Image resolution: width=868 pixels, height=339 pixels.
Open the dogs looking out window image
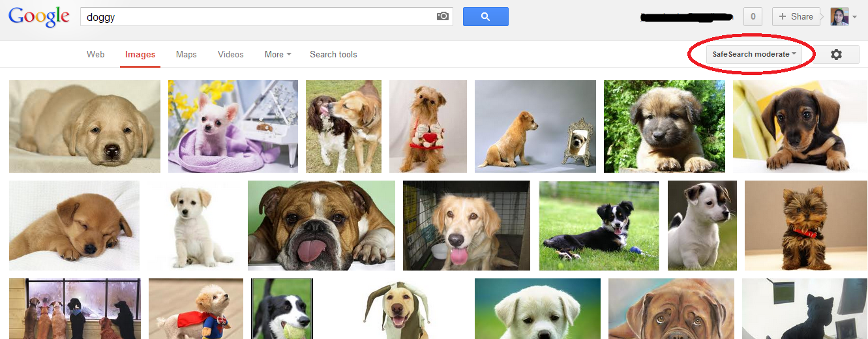point(75,308)
